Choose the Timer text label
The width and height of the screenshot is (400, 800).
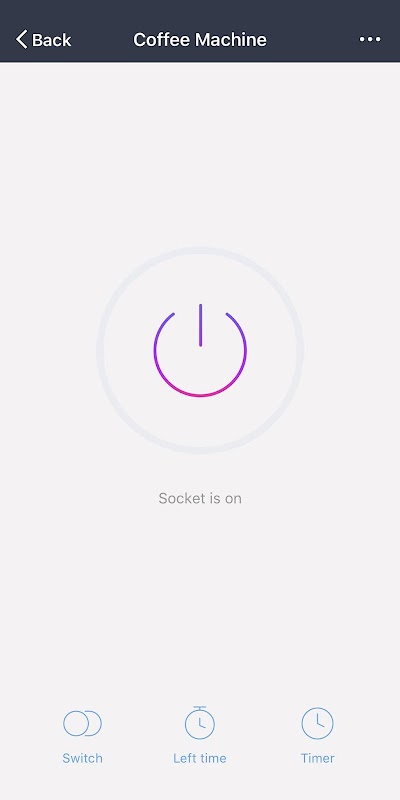click(317, 758)
